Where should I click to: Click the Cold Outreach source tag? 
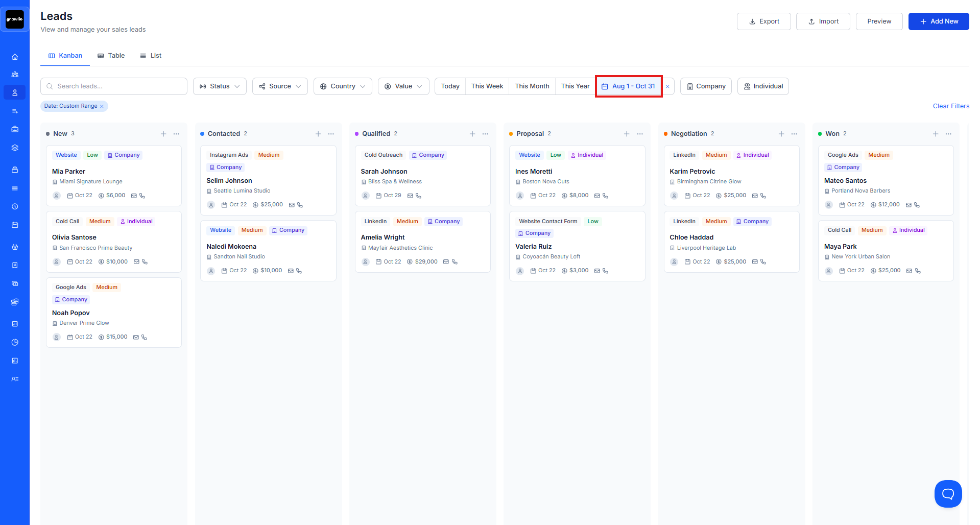[x=384, y=155]
